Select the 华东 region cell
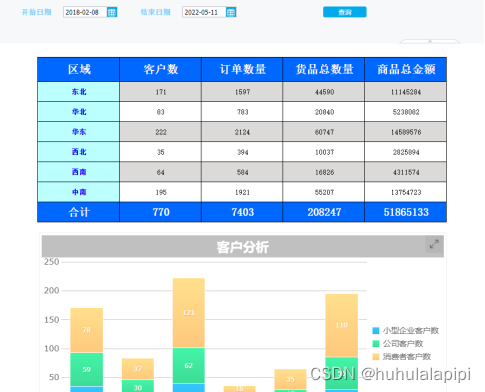Image resolution: width=485 pixels, height=392 pixels. click(79, 132)
